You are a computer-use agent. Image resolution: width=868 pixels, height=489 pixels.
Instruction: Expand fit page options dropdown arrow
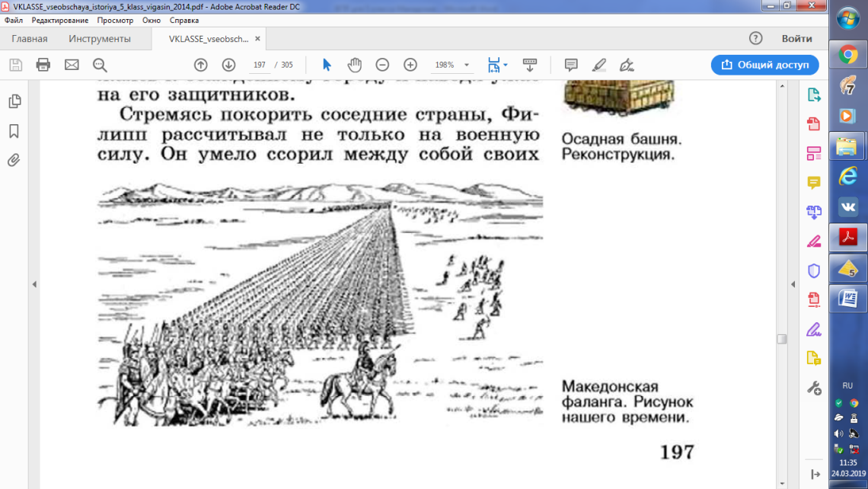pyautogui.click(x=506, y=65)
